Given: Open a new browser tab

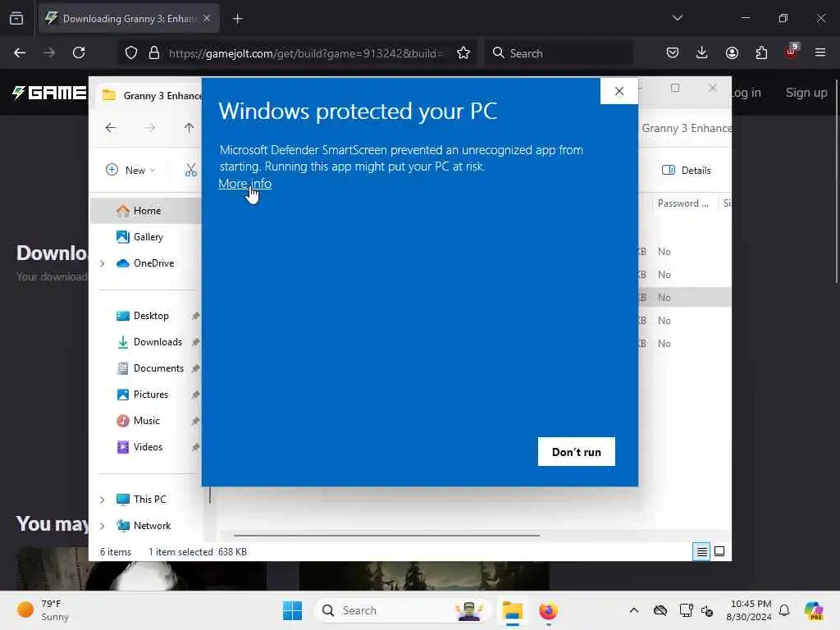Looking at the screenshot, I should tap(237, 19).
